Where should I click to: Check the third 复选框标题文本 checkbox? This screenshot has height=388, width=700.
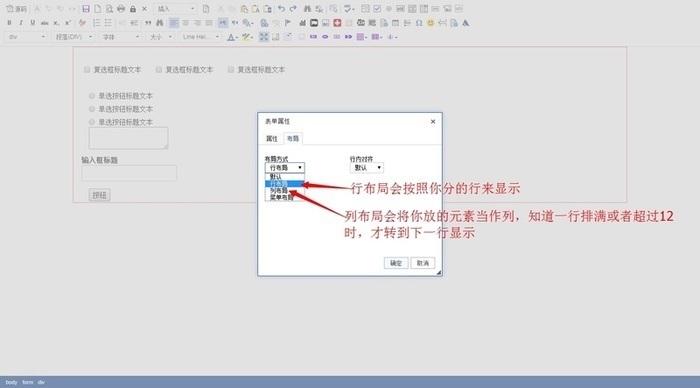coord(230,69)
